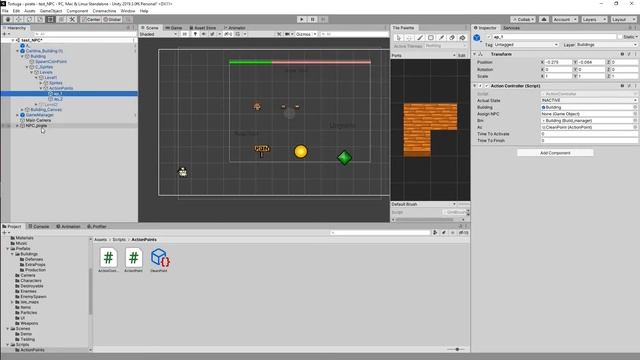Open the GameObject menu

(51, 11)
